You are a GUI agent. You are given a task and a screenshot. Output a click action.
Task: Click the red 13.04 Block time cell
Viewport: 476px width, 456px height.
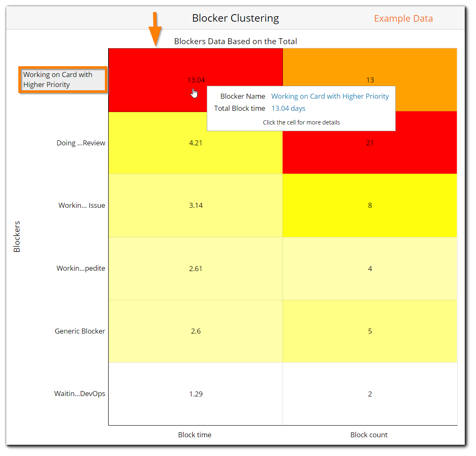[x=166, y=75]
